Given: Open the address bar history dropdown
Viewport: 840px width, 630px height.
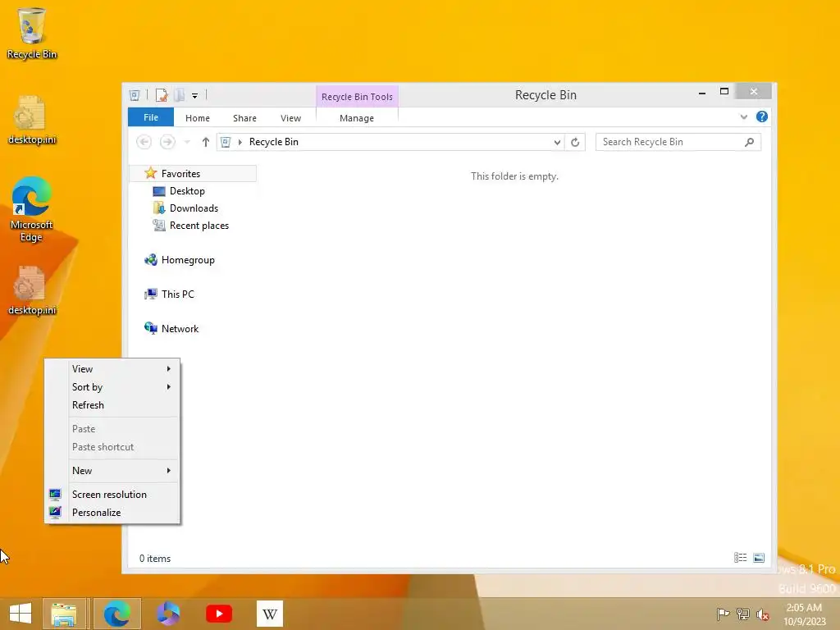Looking at the screenshot, I should pos(557,142).
